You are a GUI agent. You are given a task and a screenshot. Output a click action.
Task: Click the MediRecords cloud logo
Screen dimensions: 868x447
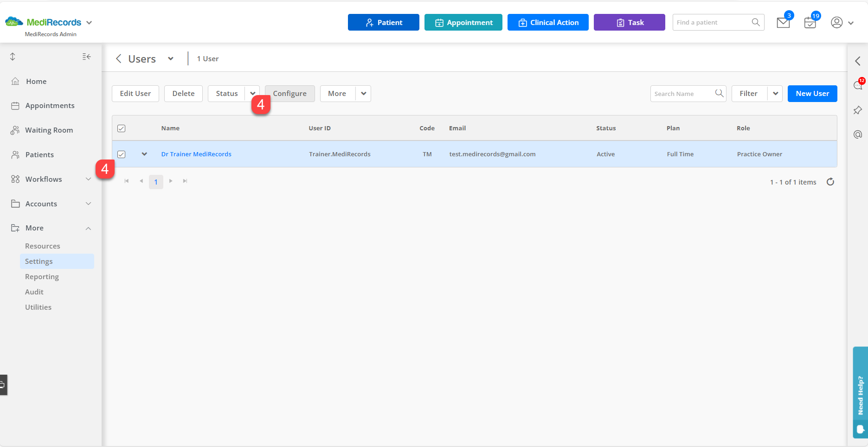pyautogui.click(x=13, y=22)
